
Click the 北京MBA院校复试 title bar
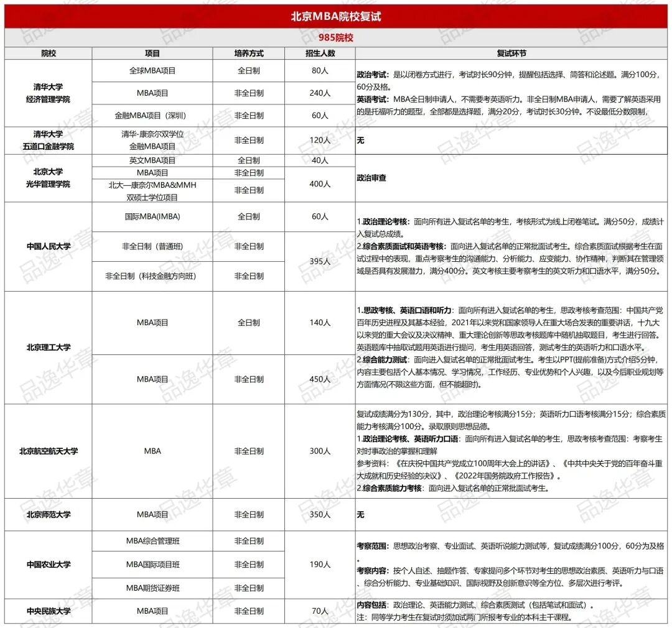(x=336, y=17)
